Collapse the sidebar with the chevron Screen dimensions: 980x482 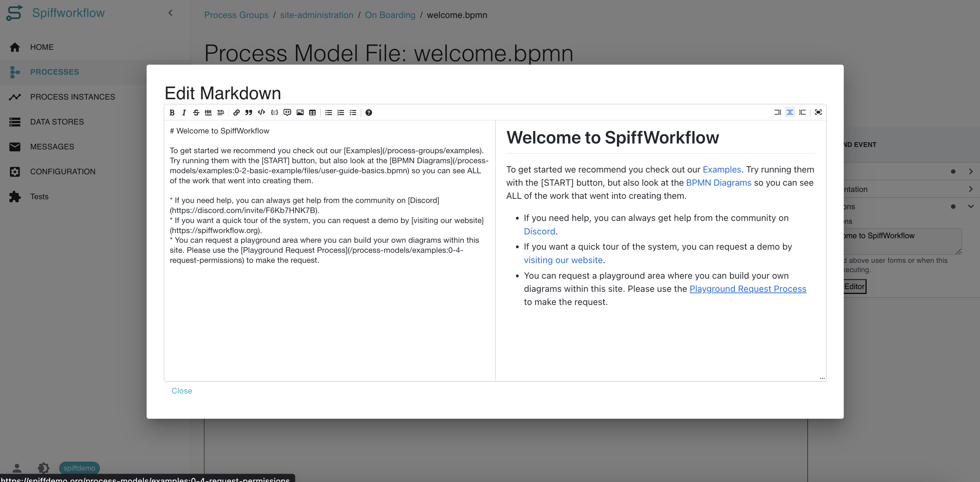[x=170, y=13]
